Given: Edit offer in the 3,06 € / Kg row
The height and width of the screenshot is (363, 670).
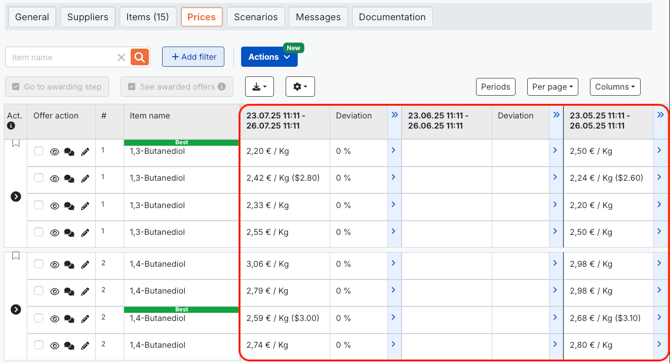Looking at the screenshot, I should pos(85,265).
